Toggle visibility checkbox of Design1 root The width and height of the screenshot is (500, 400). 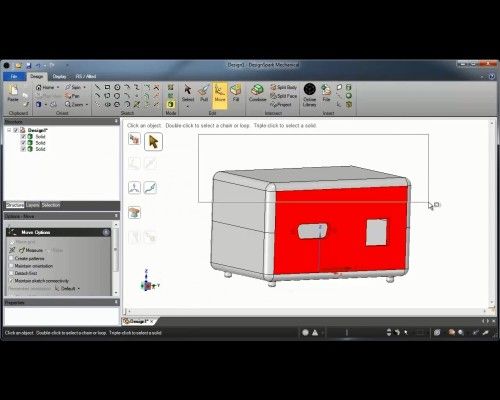(x=16, y=130)
